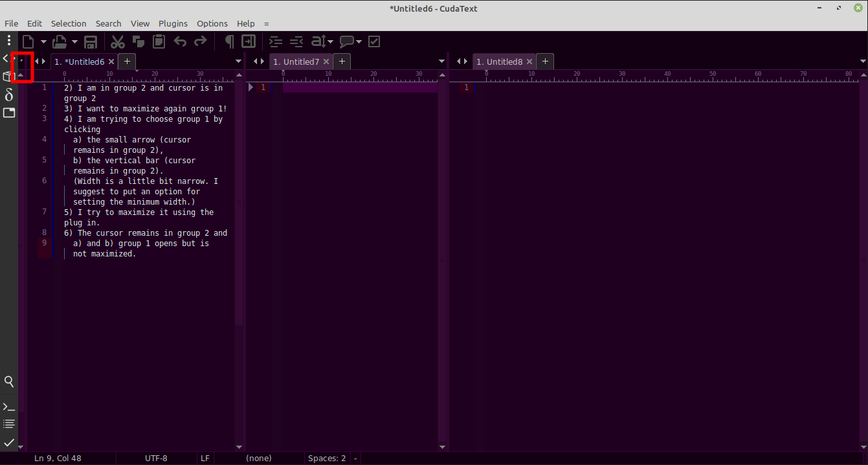Close the Untitled7 tab
The width and height of the screenshot is (868, 465).
(326, 62)
